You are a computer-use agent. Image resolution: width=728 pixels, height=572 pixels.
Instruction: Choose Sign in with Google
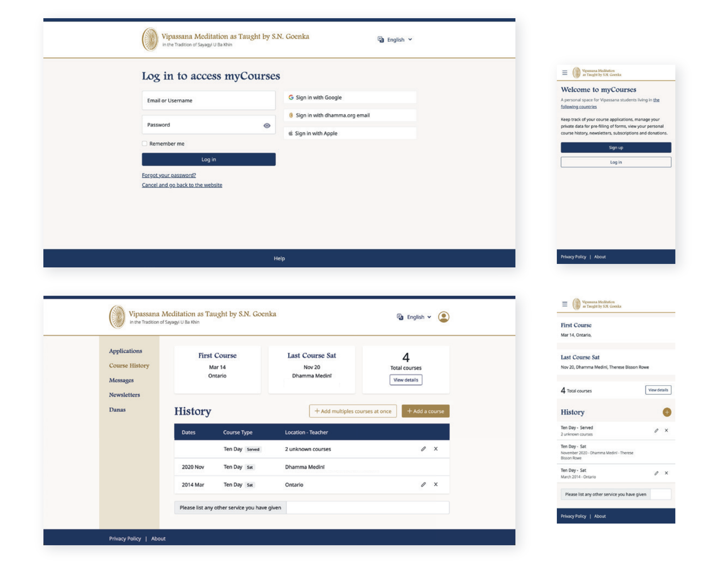point(350,97)
